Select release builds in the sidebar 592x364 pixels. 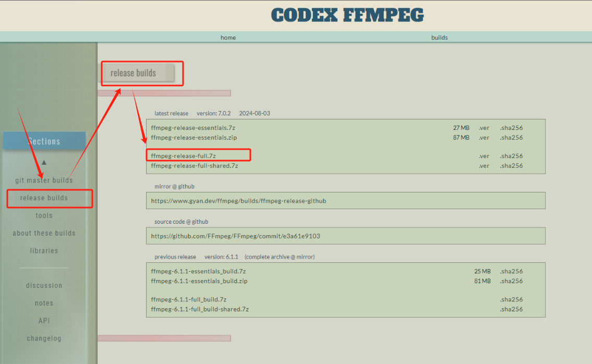point(44,198)
